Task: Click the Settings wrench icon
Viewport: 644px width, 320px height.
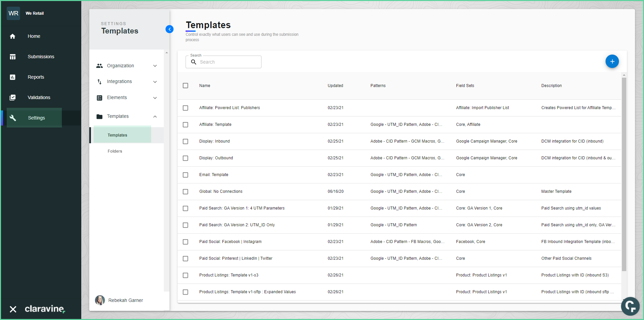Action: pos(13,118)
